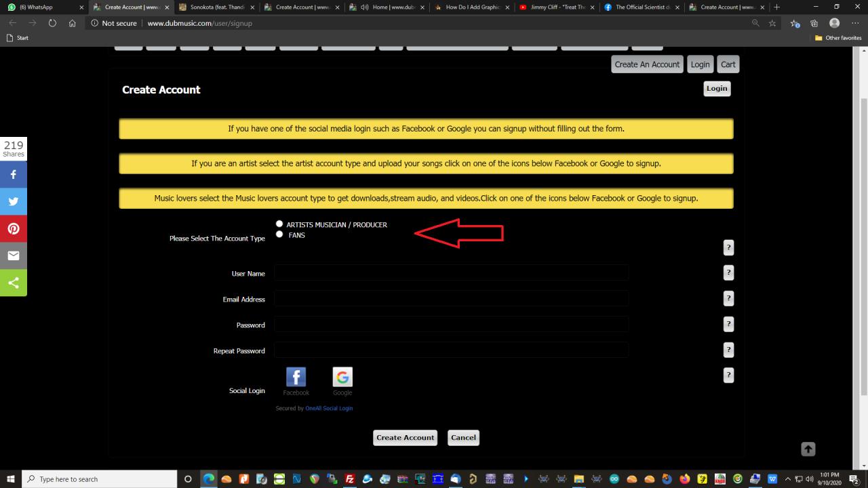Switch to the Sonokota tab
Viewport: 868px width, 488px height.
click(216, 7)
